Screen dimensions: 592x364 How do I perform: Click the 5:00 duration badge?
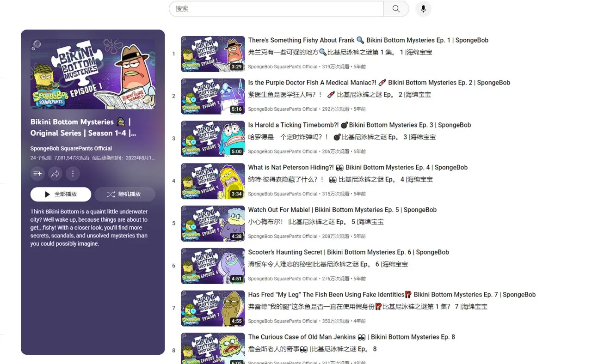coord(237,152)
